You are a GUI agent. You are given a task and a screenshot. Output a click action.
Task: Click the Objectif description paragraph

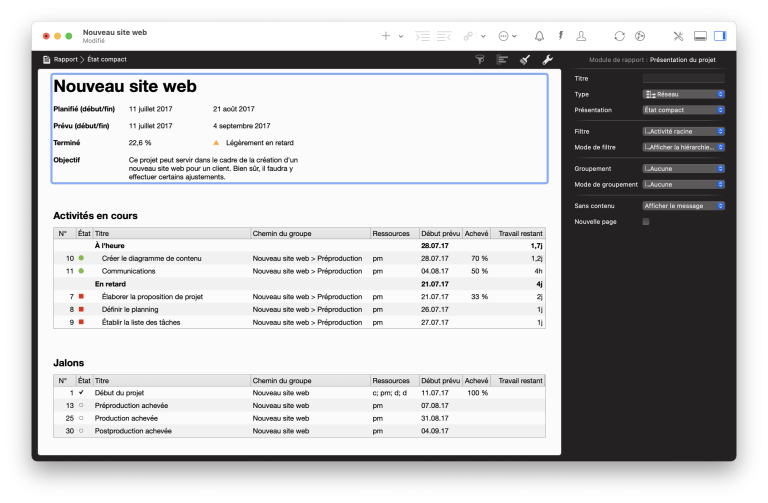[213, 168]
